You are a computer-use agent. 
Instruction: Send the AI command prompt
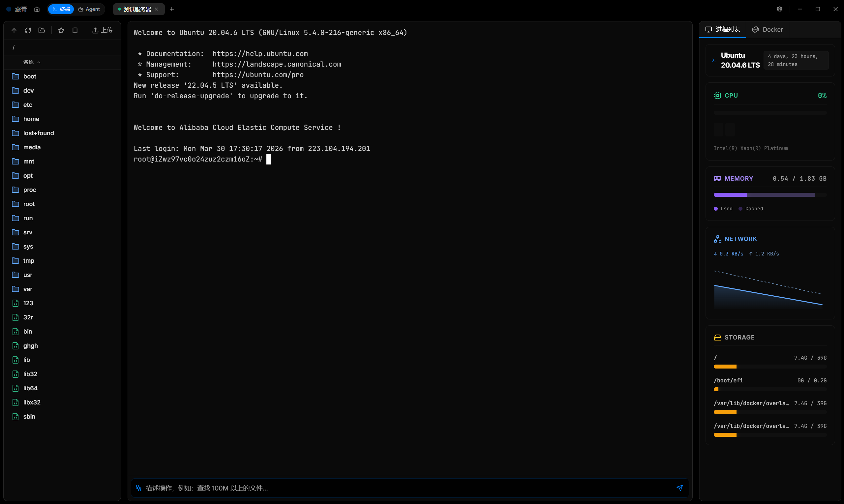click(x=679, y=488)
